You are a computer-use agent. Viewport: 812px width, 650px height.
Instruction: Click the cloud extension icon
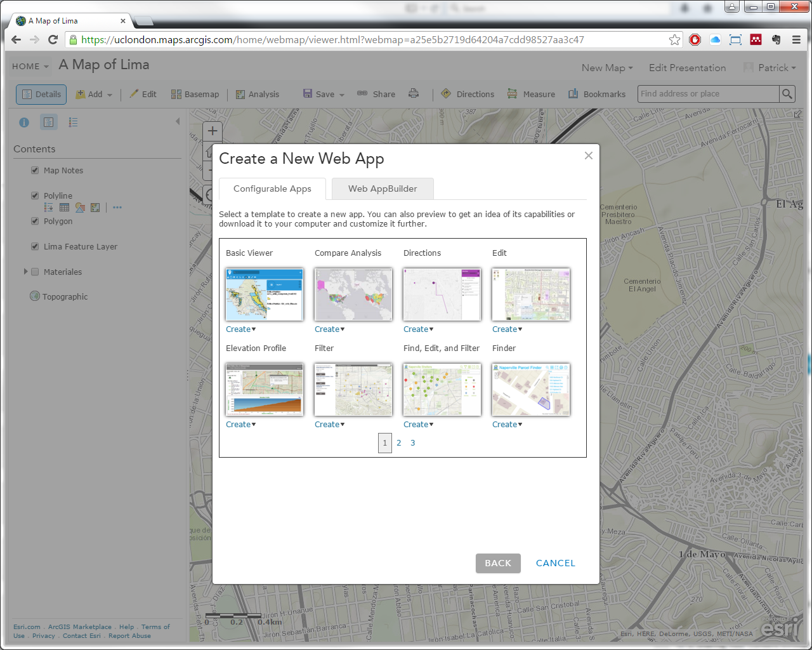[716, 39]
